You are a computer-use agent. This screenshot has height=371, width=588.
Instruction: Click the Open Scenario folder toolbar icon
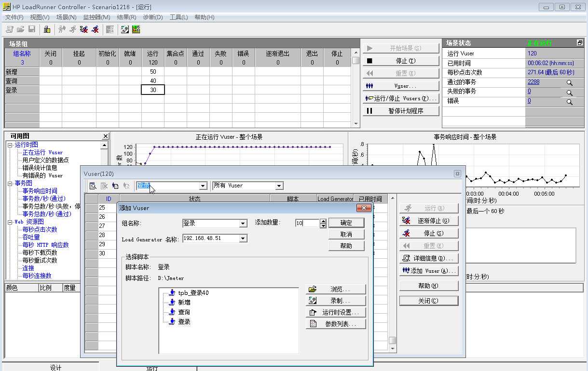pos(20,29)
